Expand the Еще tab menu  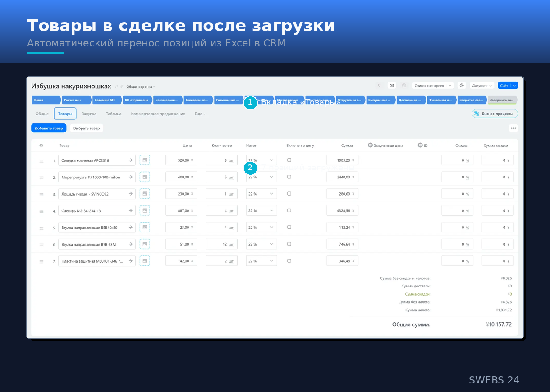point(200,114)
